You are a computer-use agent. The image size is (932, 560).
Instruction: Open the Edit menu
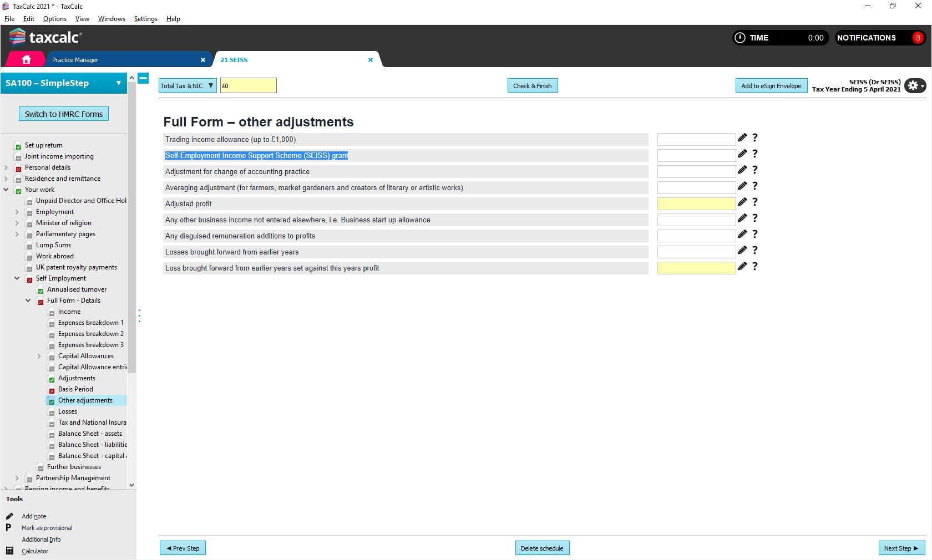pos(29,19)
